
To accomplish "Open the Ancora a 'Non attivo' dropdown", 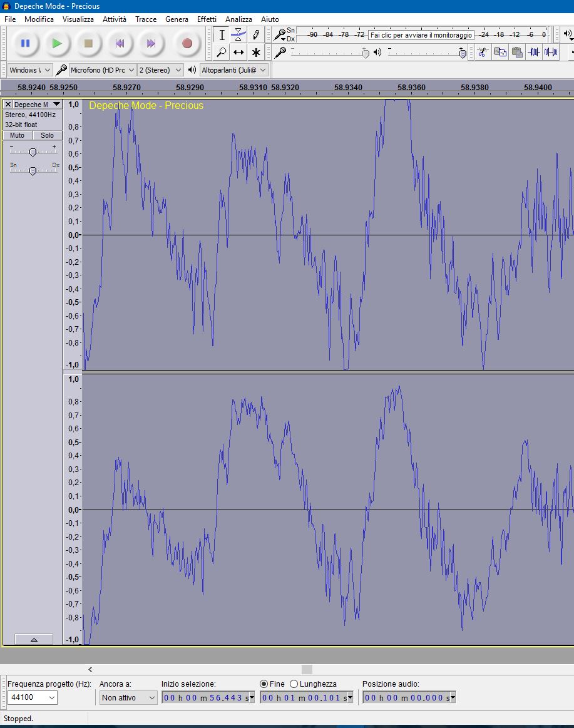I will coord(128,697).
